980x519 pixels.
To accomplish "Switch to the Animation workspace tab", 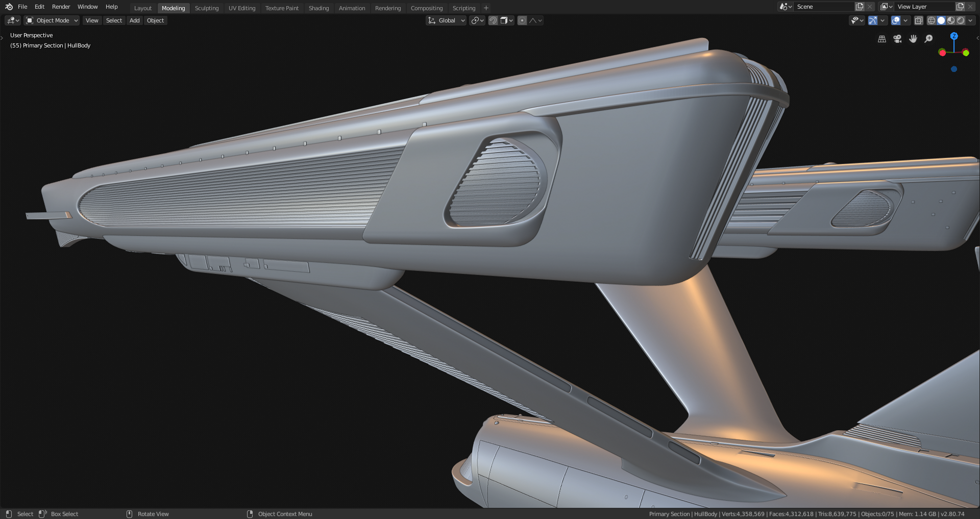I will [352, 8].
